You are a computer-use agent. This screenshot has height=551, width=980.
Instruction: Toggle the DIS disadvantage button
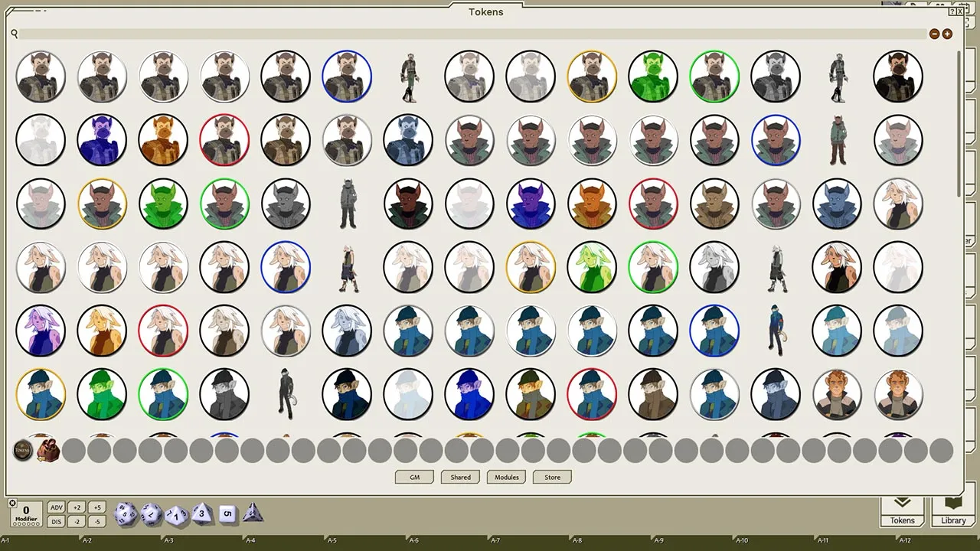[x=56, y=521]
